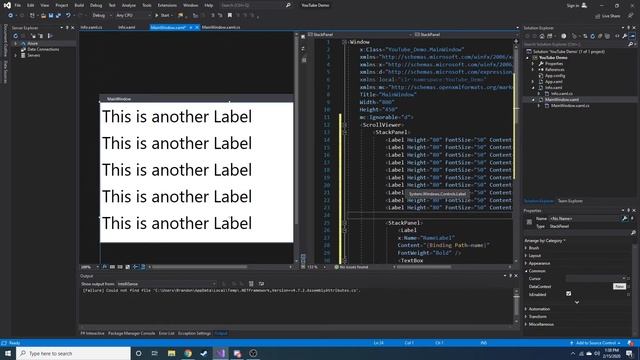Image resolution: width=640 pixels, height=360 pixels.
Task: Click the Pending Changes Filter clock icon
Action: tap(564, 36)
